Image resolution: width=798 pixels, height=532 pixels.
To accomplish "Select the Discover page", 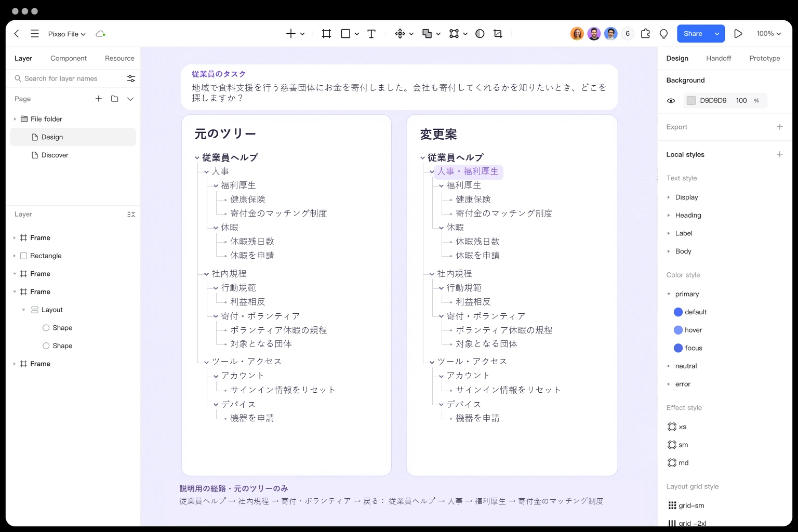I will click(x=73, y=155).
